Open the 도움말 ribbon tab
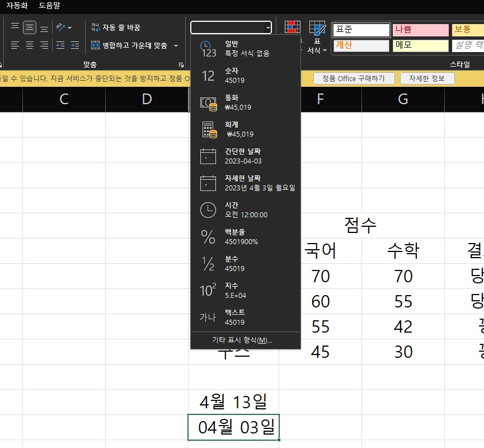The image size is (484, 448). (49, 6)
